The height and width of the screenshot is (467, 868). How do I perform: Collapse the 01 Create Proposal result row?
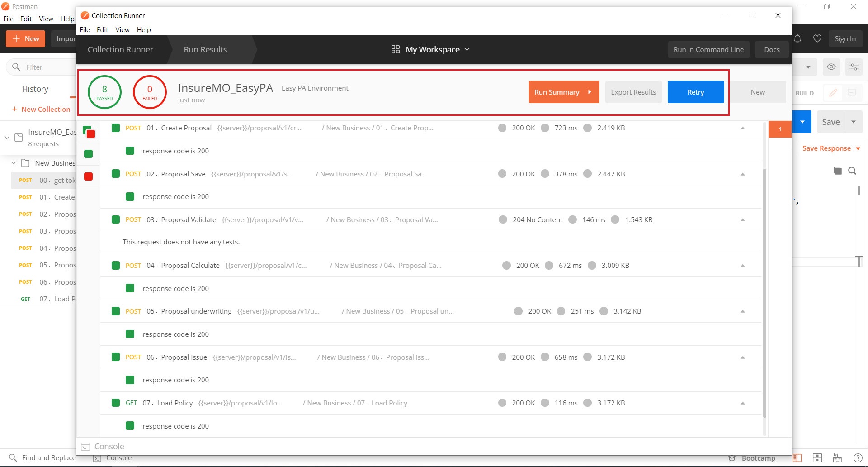coord(743,128)
